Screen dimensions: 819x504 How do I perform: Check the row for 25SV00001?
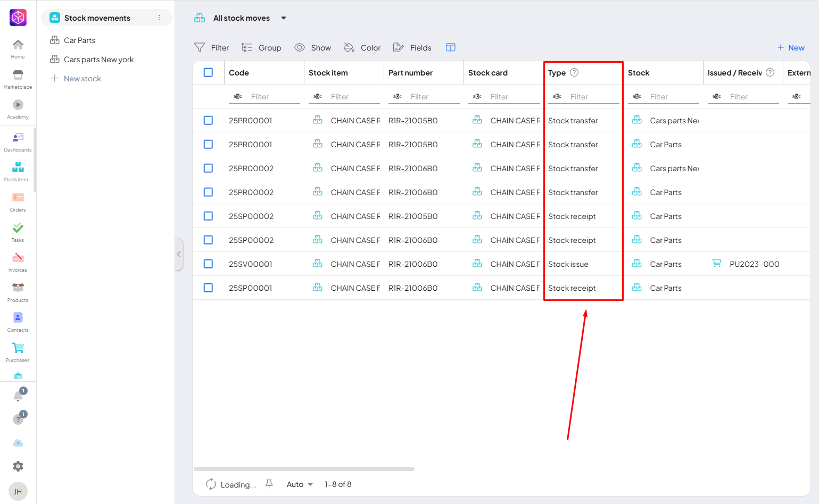pos(208,264)
